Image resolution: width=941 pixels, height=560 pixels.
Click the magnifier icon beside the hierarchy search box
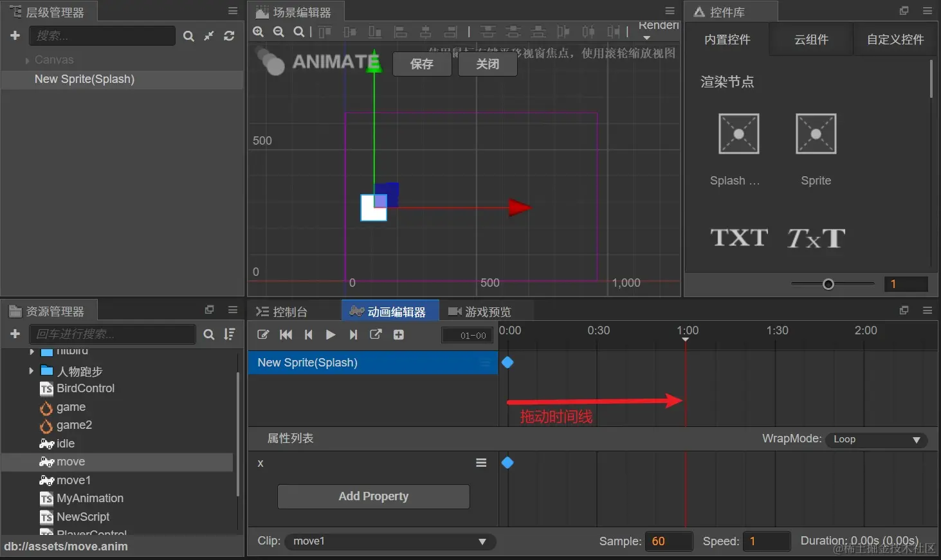tap(188, 36)
